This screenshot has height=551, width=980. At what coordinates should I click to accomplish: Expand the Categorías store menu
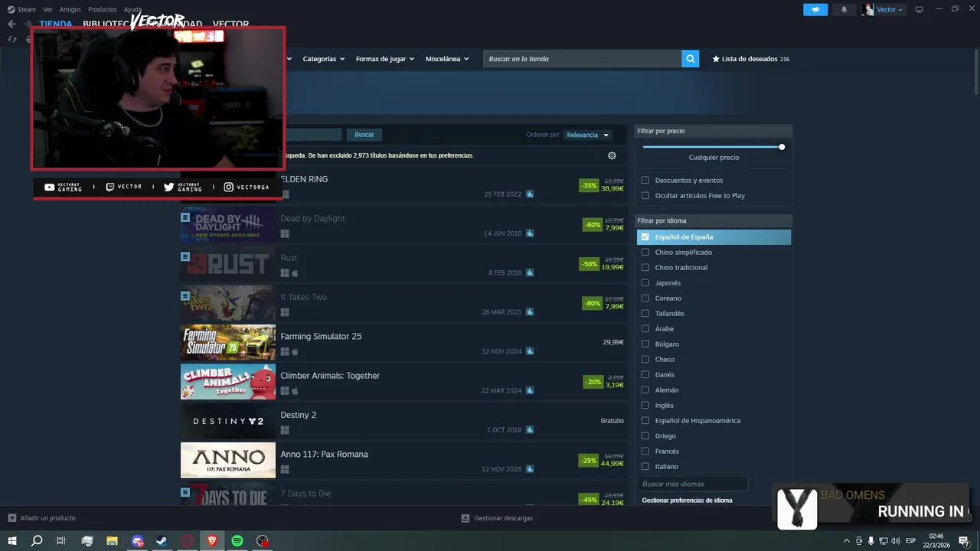[323, 59]
